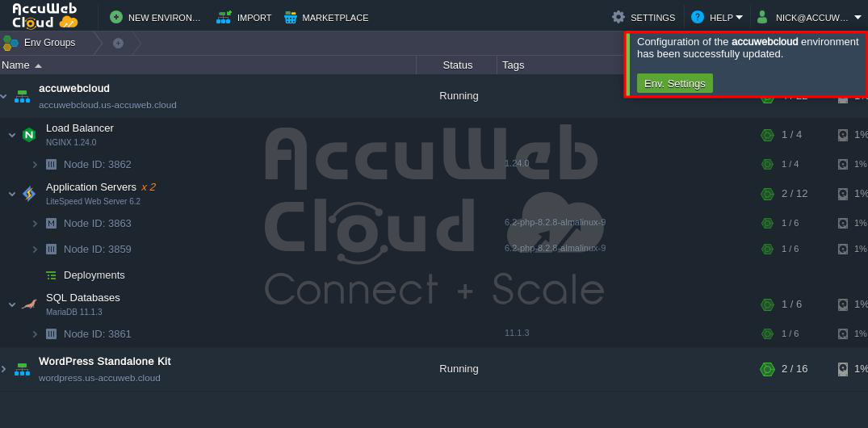Image resolution: width=868 pixels, height=428 pixels.
Task: Collapse the Load Balancer layer
Action: (x=12, y=135)
